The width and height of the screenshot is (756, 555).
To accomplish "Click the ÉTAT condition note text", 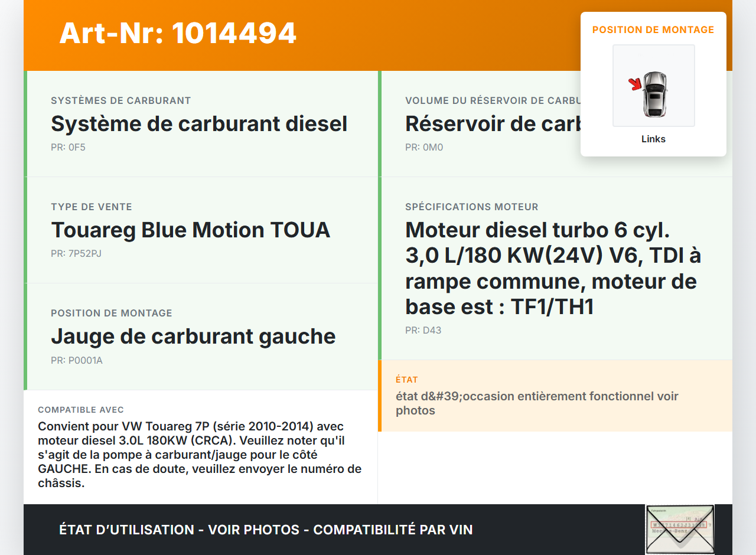I will [x=537, y=403].
